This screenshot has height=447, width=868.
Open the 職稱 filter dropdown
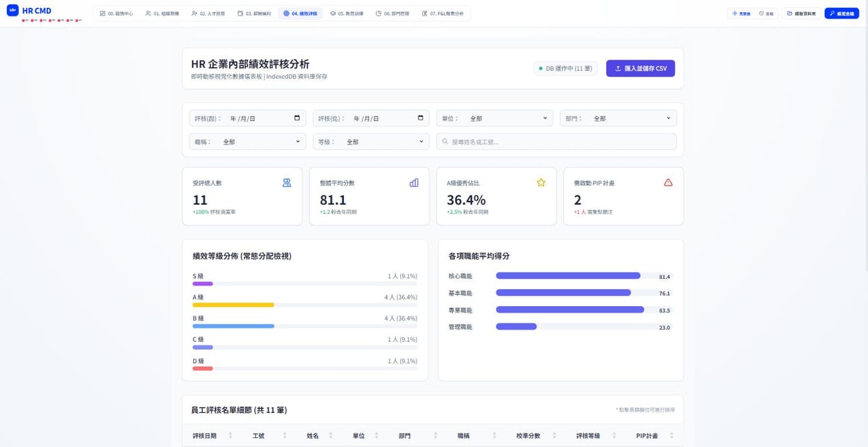(x=248, y=142)
